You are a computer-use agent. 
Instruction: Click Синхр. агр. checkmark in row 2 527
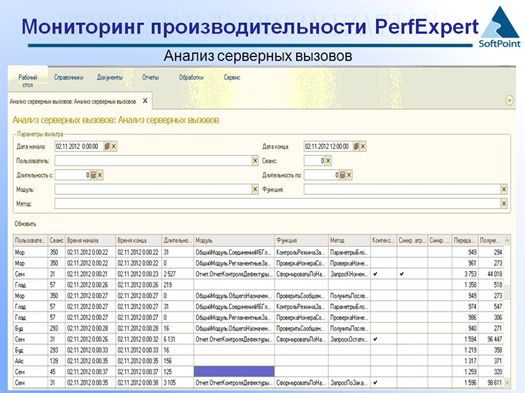(x=401, y=274)
